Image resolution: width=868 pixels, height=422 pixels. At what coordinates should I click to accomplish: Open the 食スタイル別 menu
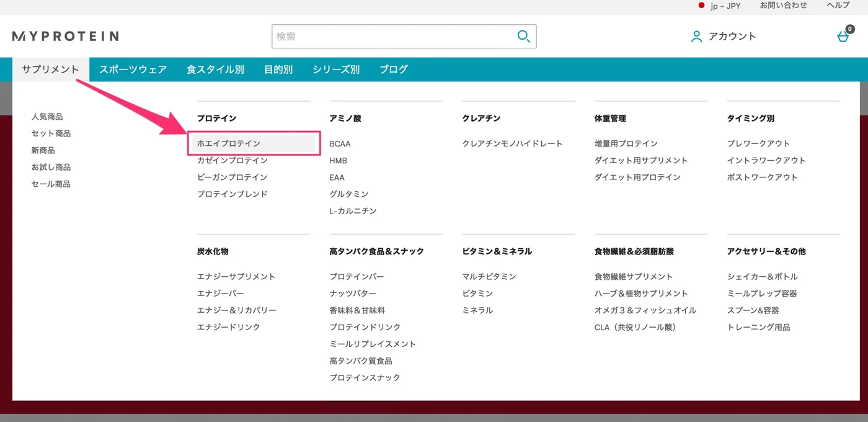click(216, 70)
